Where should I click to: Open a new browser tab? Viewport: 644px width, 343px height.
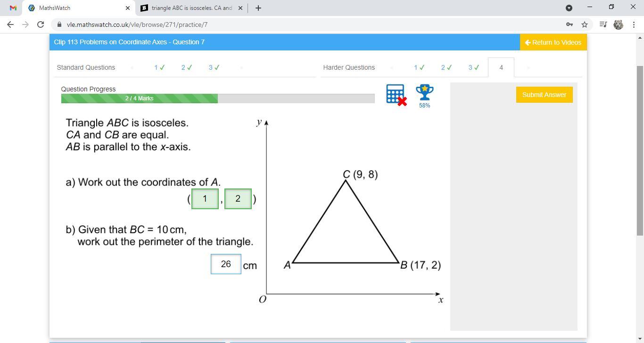tap(258, 8)
